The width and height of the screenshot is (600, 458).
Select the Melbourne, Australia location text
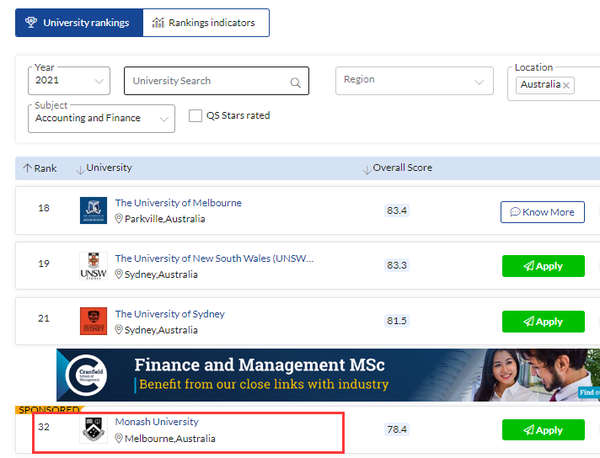tap(170, 438)
